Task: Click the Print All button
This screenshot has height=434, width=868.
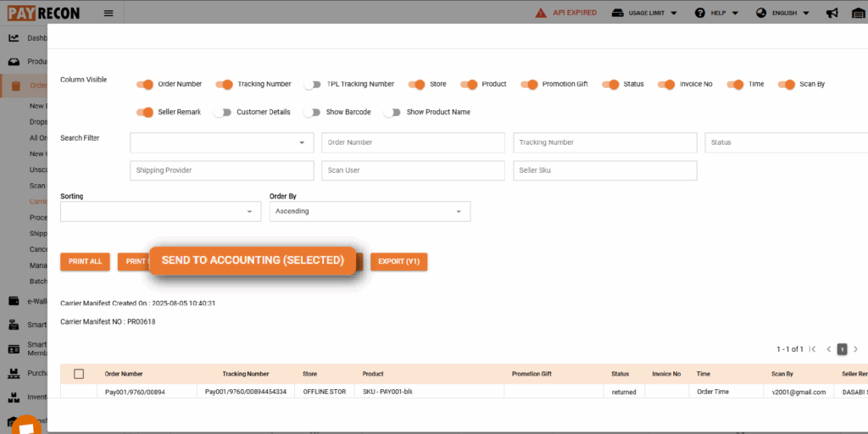Action: point(86,261)
